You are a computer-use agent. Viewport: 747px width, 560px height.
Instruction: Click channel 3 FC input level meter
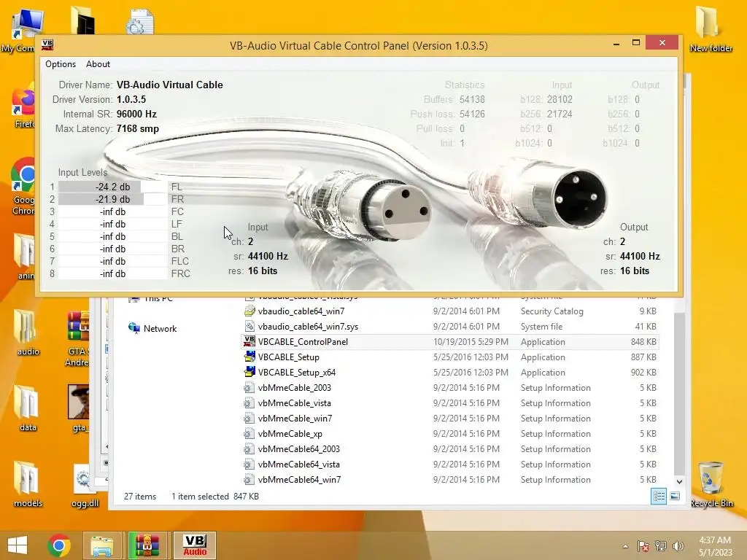(x=112, y=211)
